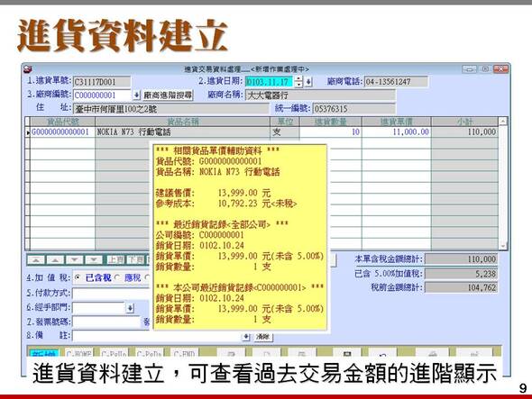Maximize the 進貨交易資料處理 window

[x=485, y=69]
